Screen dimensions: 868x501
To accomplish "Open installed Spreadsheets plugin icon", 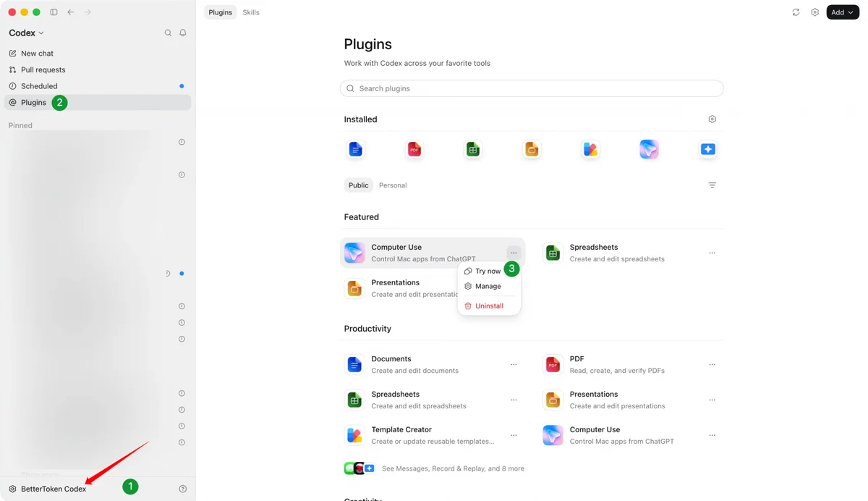I will [x=473, y=149].
